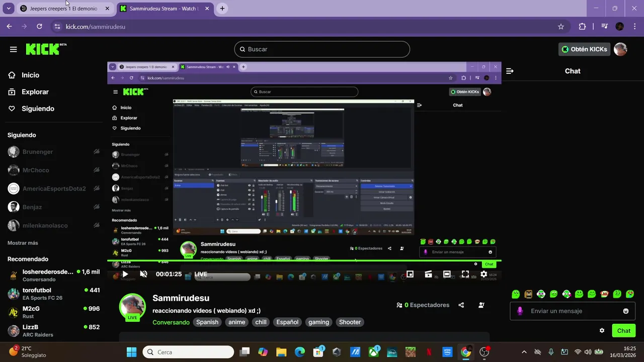Click the Español tag
This screenshot has width=644, height=362.
coord(288,322)
